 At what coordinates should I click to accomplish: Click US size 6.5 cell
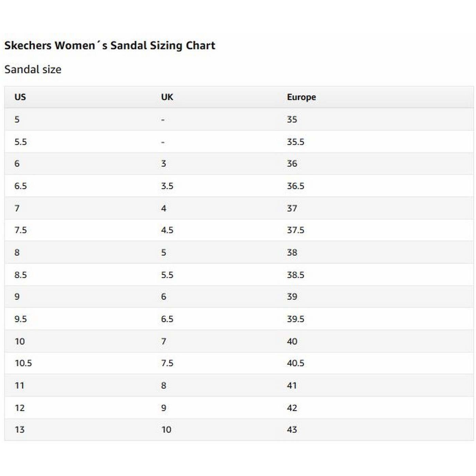pyautogui.click(x=20, y=186)
